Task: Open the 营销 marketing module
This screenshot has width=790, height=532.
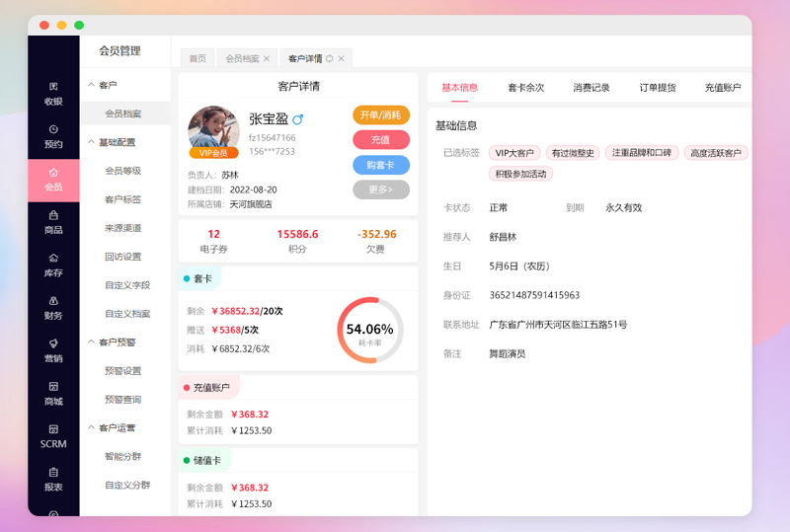Action: pos(53,350)
